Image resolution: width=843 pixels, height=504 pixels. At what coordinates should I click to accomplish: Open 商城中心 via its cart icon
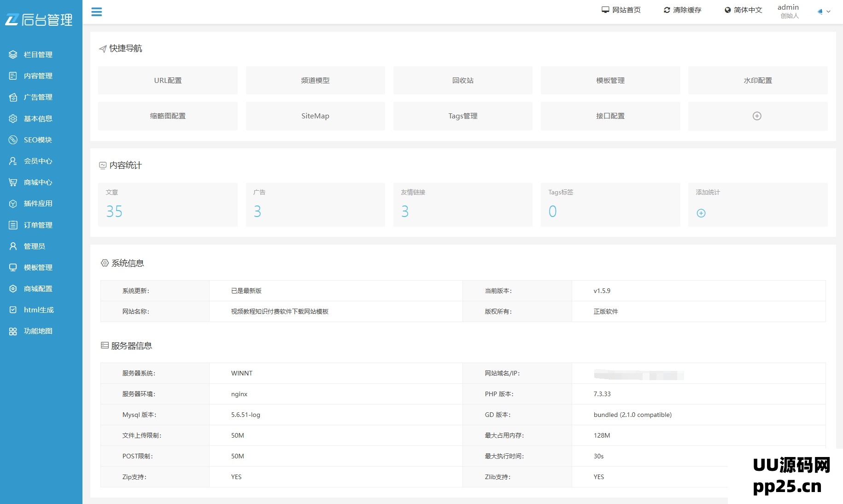pos(12,182)
